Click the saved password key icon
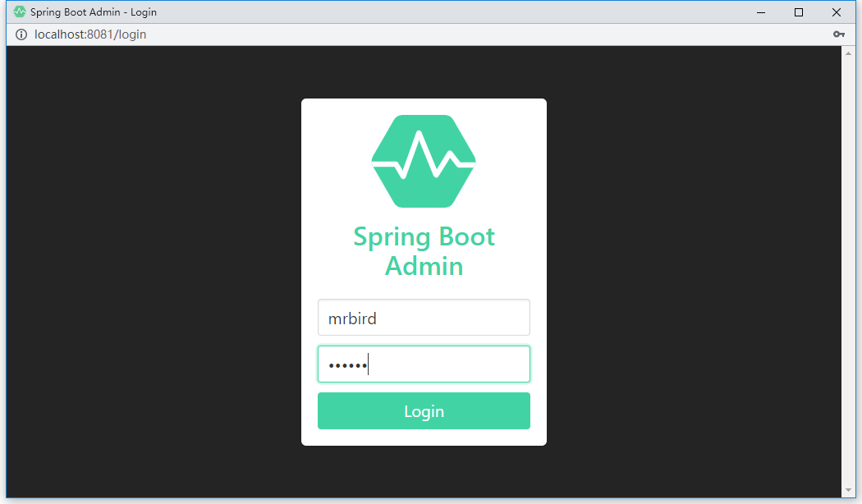 tap(839, 34)
